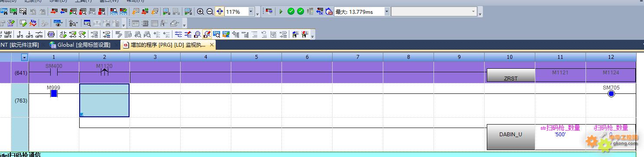Click the zoom in magnifier icon
This screenshot has width=644, height=157.
pos(200,12)
